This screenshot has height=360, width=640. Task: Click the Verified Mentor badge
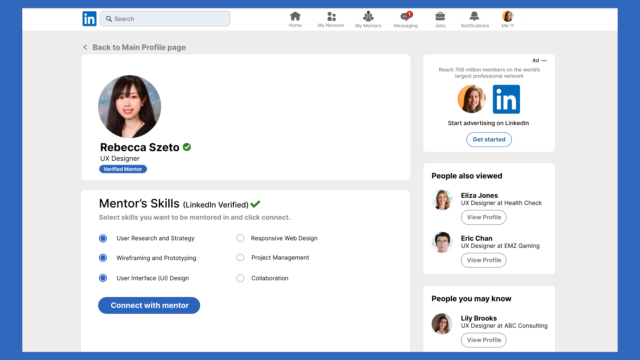[x=123, y=169]
